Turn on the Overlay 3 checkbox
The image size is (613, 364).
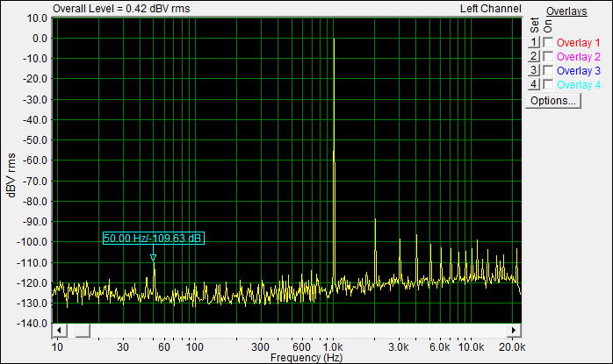click(x=548, y=71)
